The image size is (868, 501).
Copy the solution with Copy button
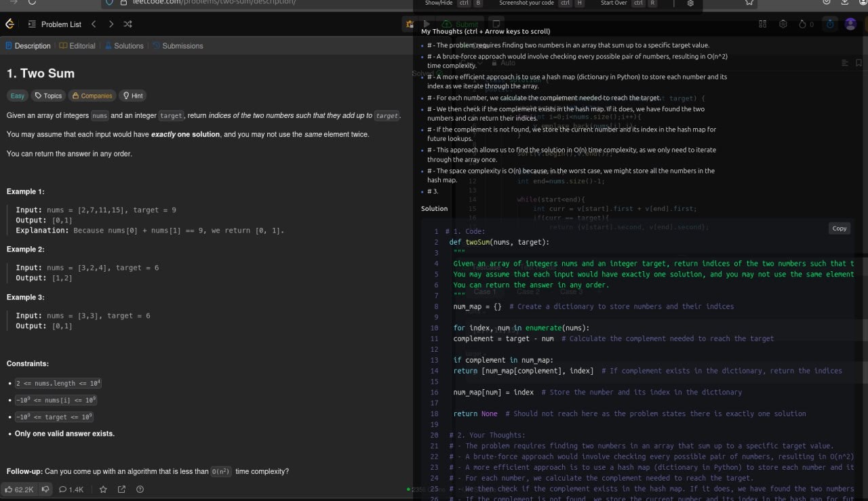point(840,228)
